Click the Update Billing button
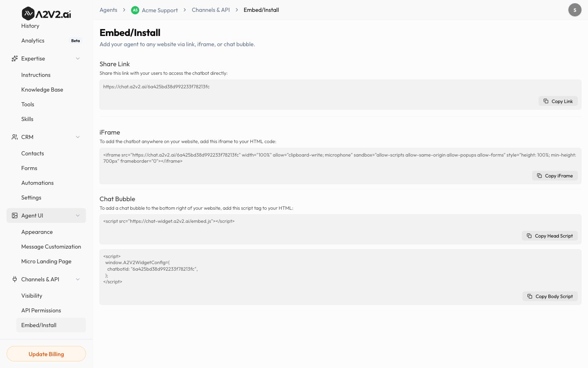This screenshot has height=368, width=588. tap(46, 354)
